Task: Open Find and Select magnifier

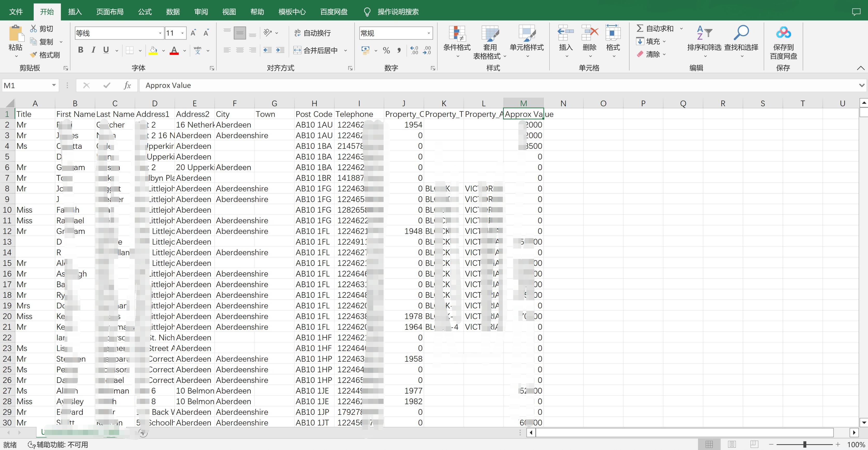Action: [x=741, y=33]
